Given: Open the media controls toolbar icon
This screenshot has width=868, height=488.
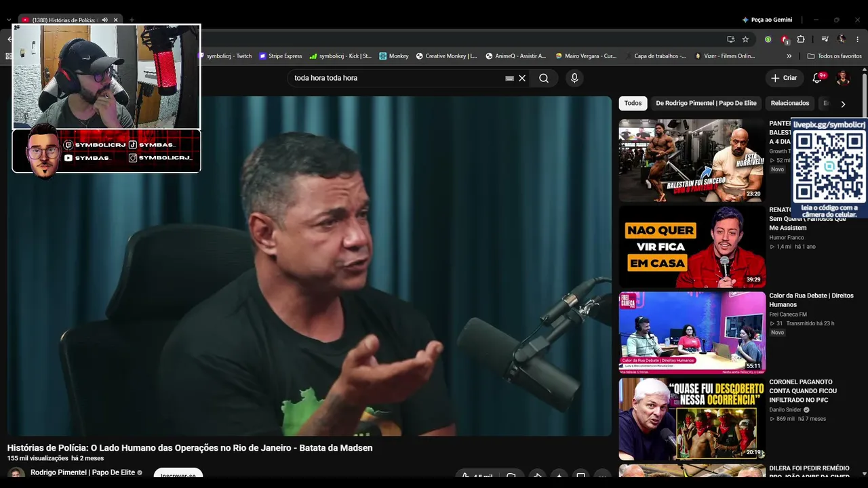Looking at the screenshot, I should click(825, 39).
